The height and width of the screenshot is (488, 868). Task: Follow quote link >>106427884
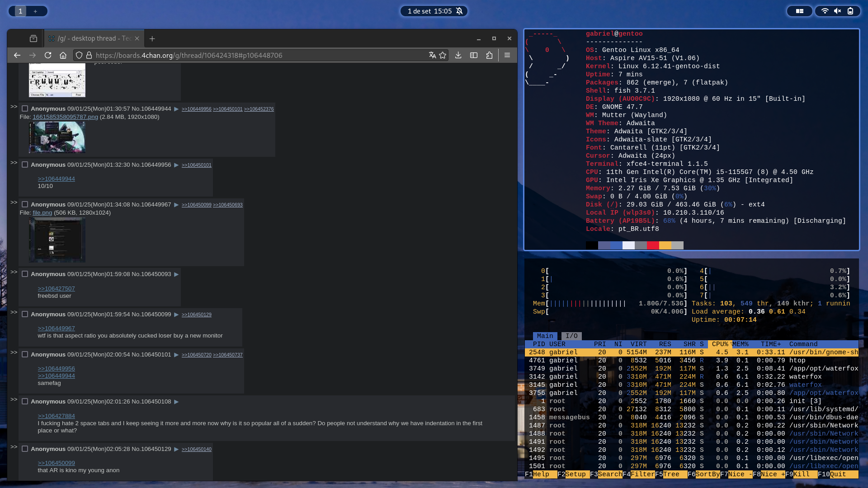click(56, 416)
